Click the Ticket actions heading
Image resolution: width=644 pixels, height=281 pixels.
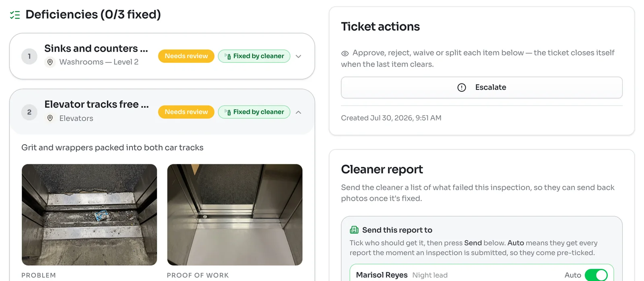click(x=380, y=27)
